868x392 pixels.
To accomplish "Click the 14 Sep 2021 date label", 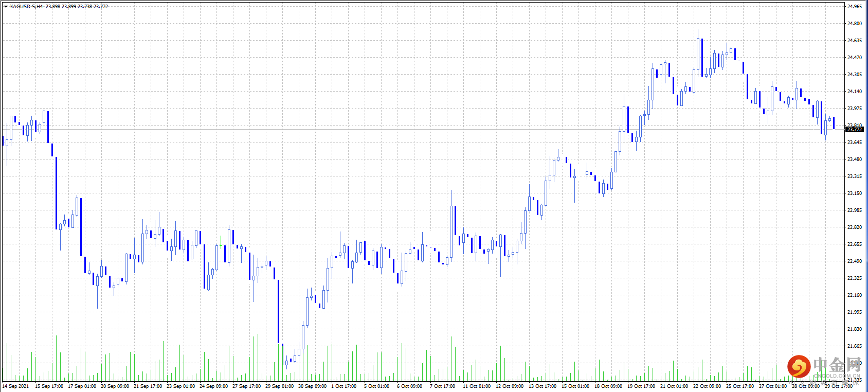I will 15,386.
